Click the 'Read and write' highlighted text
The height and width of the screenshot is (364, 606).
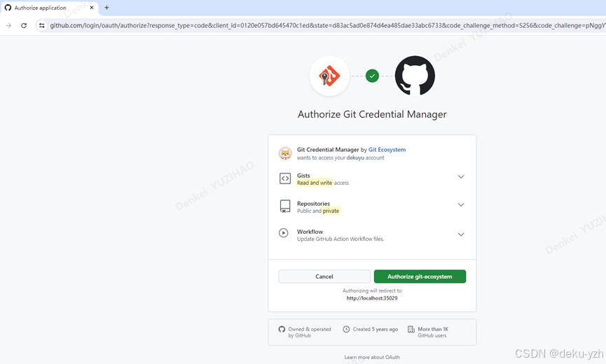click(x=314, y=183)
